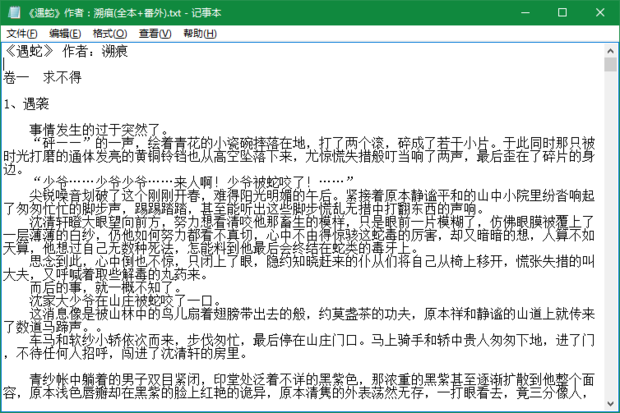Open the 编辑(E) menu
Viewport: 620px width, 413px height.
[x=64, y=33]
